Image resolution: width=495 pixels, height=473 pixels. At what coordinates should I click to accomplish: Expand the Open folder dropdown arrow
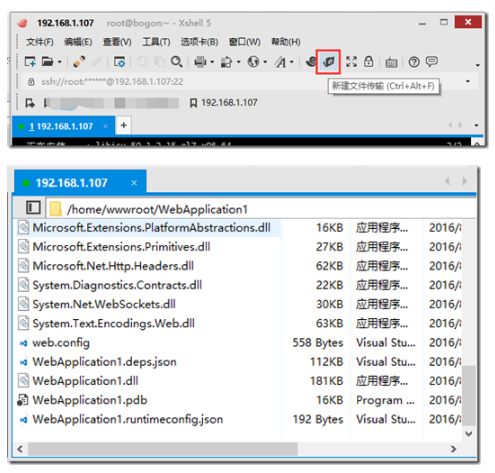[x=60, y=62]
